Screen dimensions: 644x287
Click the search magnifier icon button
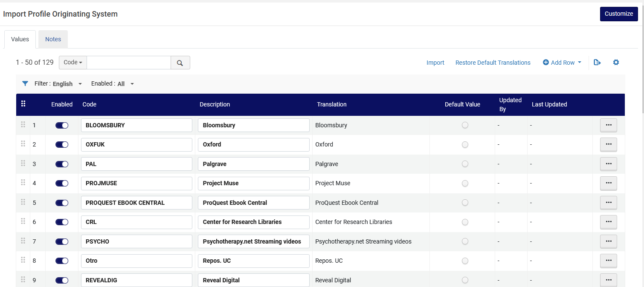tap(180, 63)
